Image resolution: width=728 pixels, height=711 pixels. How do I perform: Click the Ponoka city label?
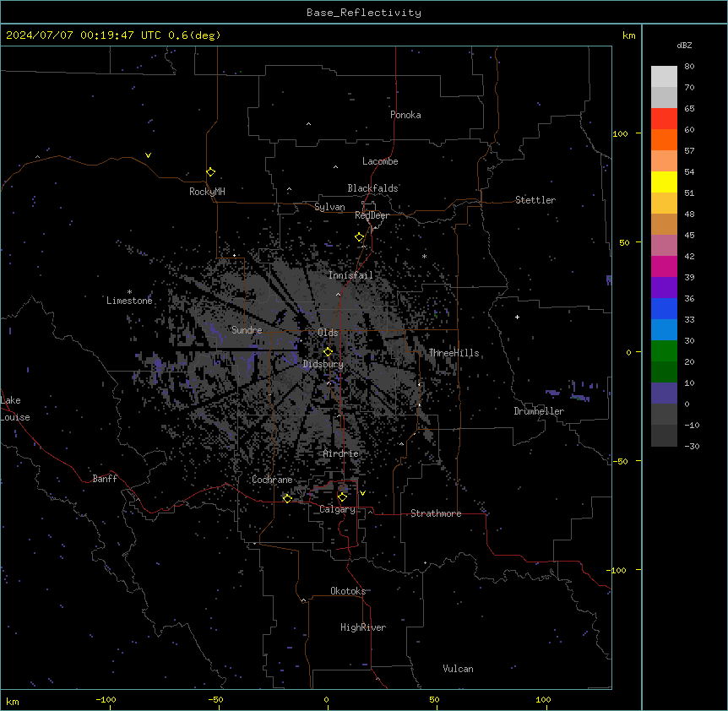pyautogui.click(x=405, y=115)
